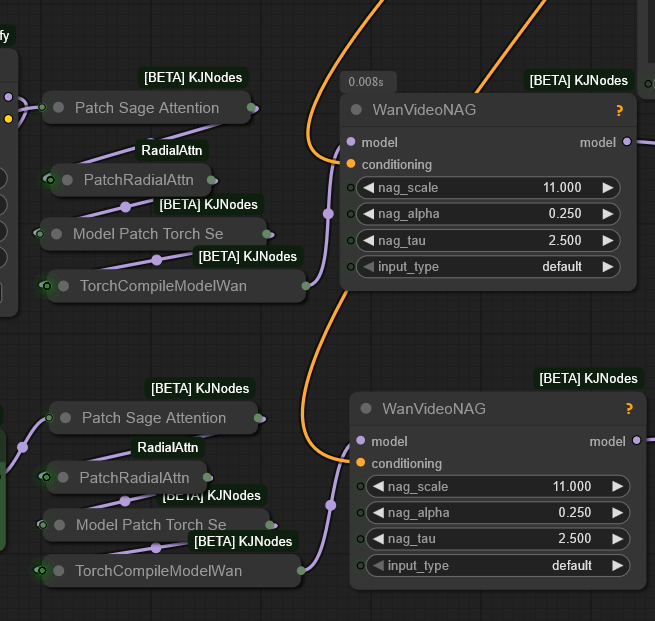Click glowing input connector of upper TorchCompileModelWan
The width and height of the screenshot is (655, 621).
tap(46, 286)
